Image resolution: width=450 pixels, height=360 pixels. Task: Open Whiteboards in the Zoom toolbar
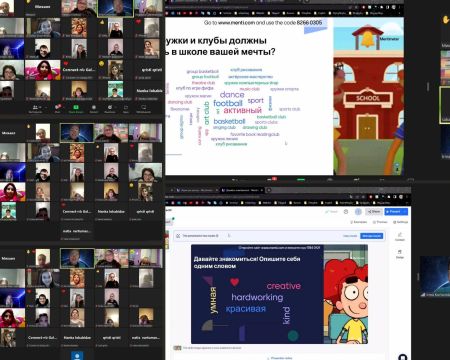(144, 109)
